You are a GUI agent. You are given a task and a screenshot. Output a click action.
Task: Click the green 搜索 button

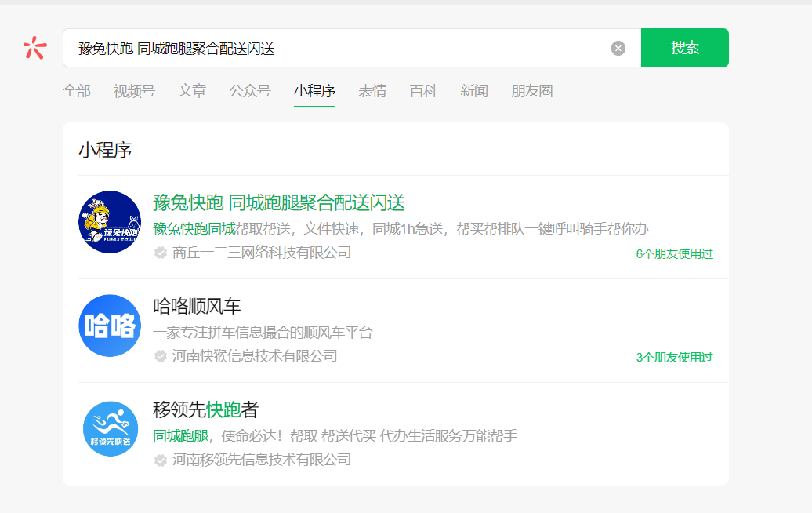[684, 48]
